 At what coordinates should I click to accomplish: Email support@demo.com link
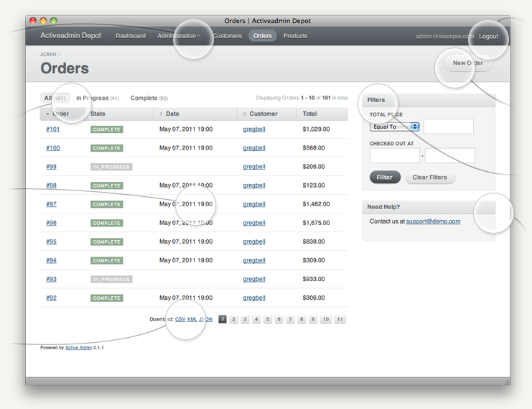(x=433, y=221)
